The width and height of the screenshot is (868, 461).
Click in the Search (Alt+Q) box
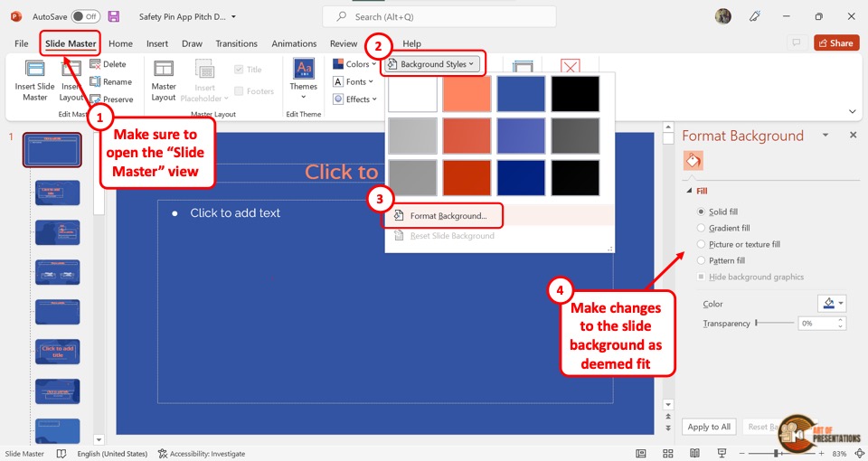[439, 16]
